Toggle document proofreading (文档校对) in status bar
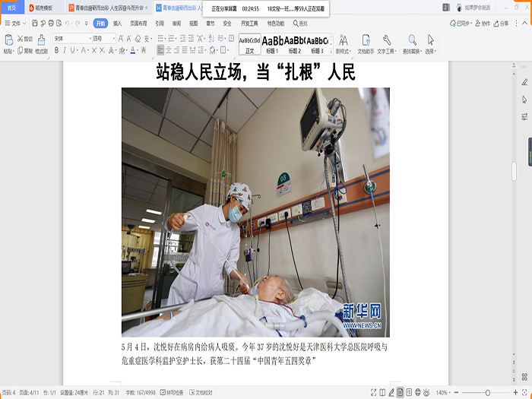 [202, 393]
